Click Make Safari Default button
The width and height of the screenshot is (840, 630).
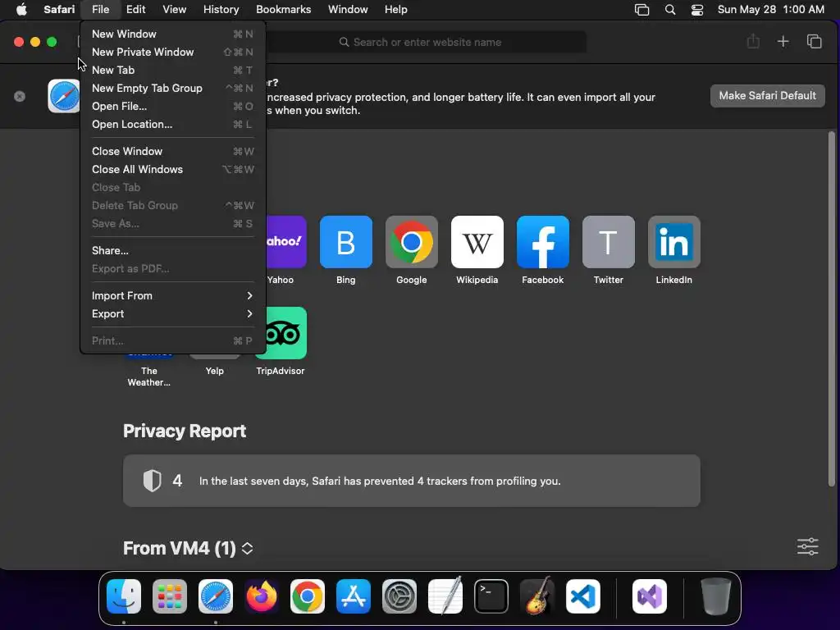[767, 96]
